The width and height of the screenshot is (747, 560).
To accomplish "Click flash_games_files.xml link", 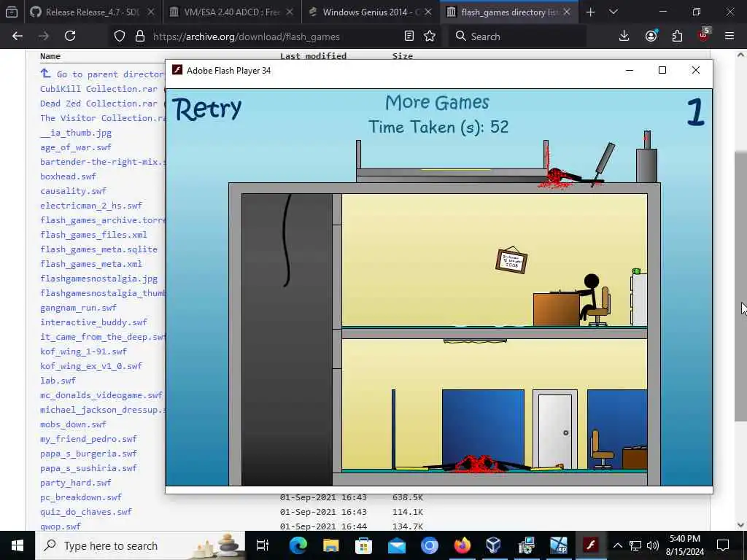I will pyautogui.click(x=94, y=235).
